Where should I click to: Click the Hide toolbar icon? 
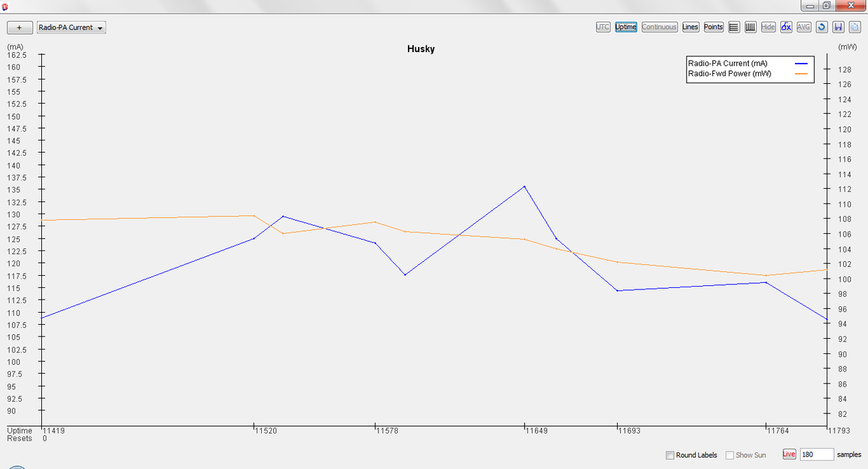767,27
